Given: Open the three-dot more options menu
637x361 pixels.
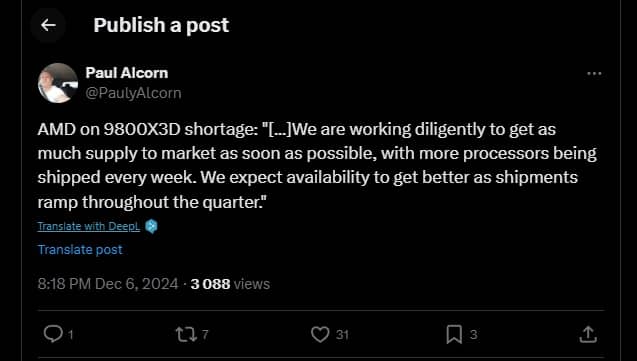Looking at the screenshot, I should point(594,73).
